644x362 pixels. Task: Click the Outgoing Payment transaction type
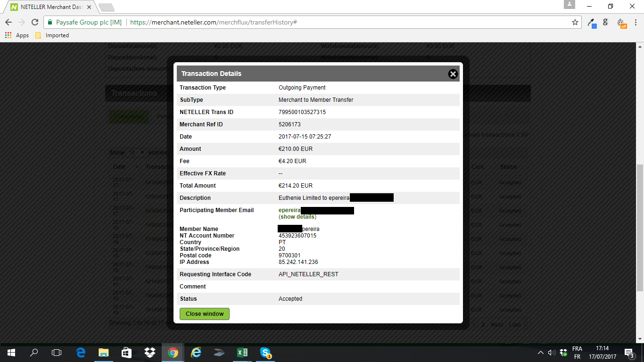pos(302,88)
